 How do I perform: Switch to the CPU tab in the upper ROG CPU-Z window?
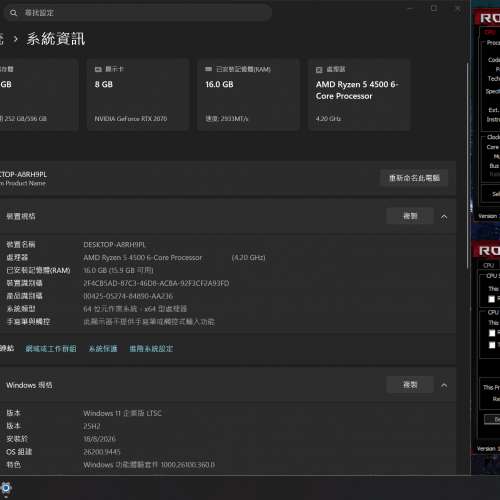tap(490, 32)
